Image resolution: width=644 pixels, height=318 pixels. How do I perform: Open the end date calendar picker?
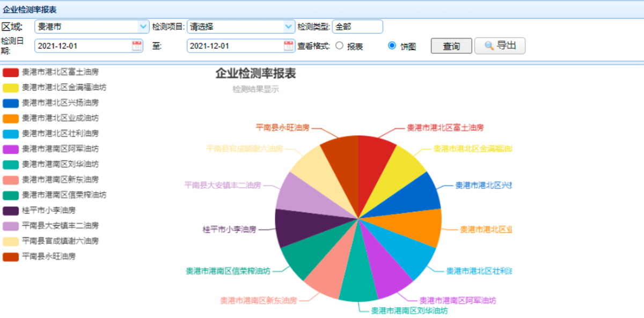click(x=289, y=46)
